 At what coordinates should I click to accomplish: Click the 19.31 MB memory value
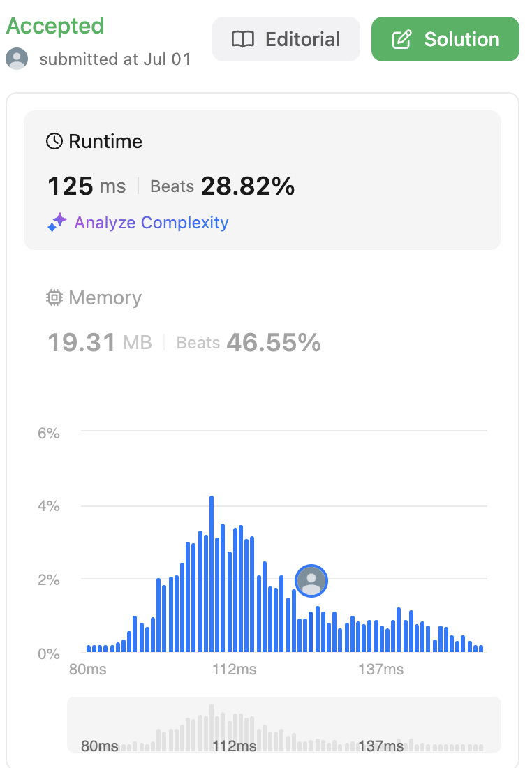click(x=100, y=342)
